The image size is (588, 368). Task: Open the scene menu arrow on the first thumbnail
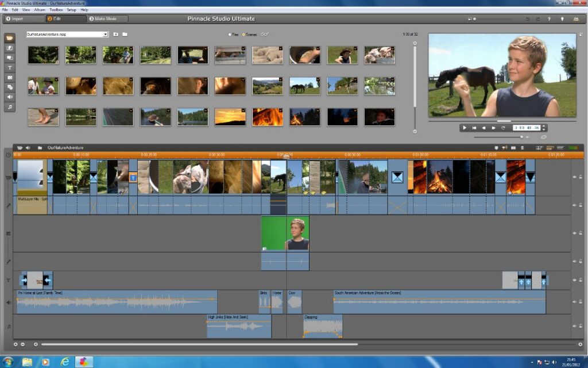pos(56,49)
